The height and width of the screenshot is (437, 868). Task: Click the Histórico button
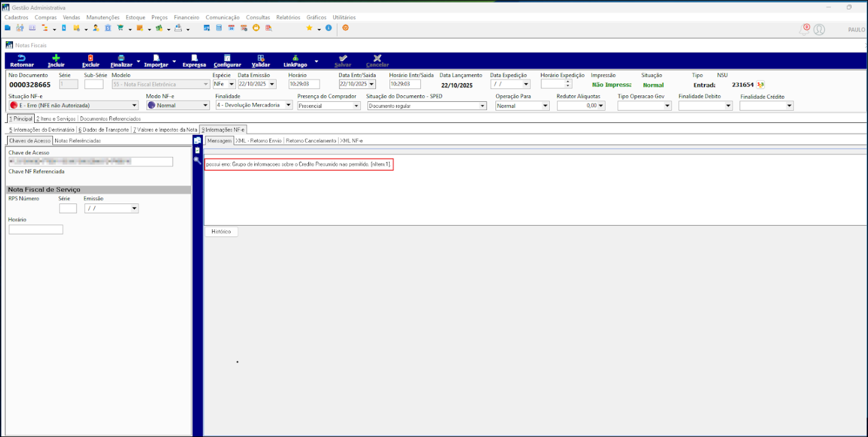click(221, 232)
